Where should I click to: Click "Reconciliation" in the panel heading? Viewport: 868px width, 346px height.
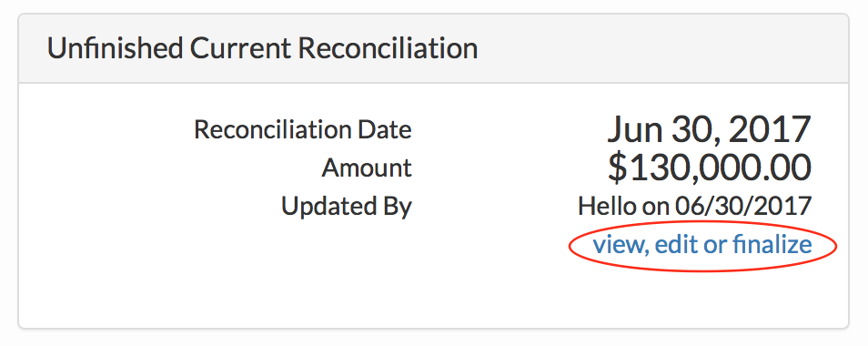(389, 48)
